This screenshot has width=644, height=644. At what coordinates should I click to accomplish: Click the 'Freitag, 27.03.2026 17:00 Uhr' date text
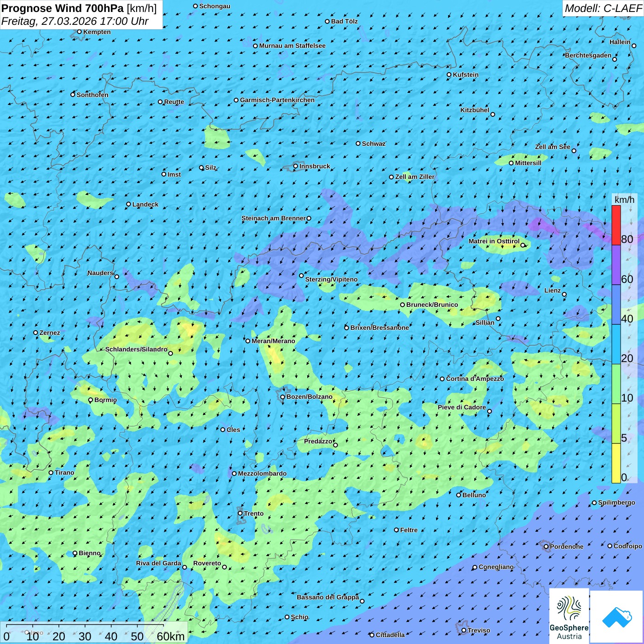tap(75, 21)
